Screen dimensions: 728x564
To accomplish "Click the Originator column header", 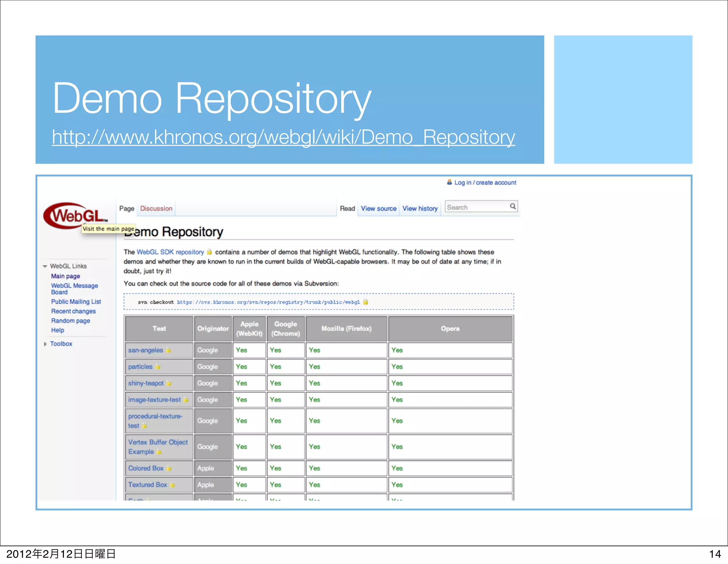I will pyautogui.click(x=213, y=329).
